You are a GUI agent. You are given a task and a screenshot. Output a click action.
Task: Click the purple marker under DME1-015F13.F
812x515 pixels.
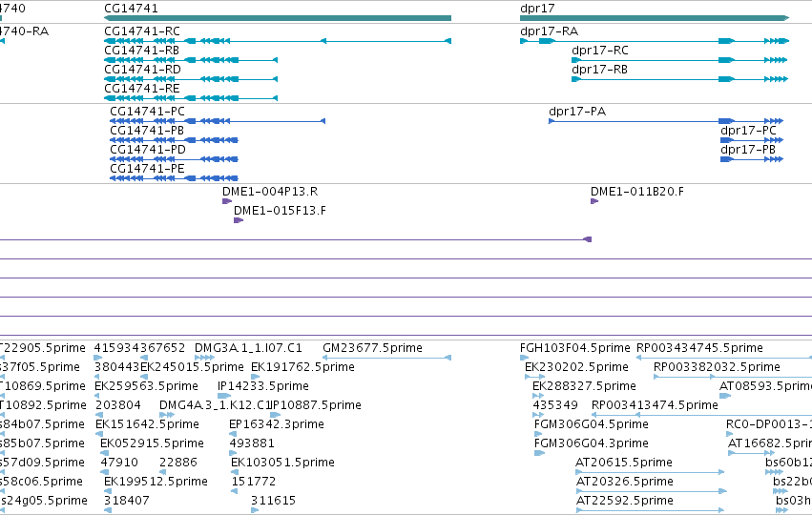[239, 220]
